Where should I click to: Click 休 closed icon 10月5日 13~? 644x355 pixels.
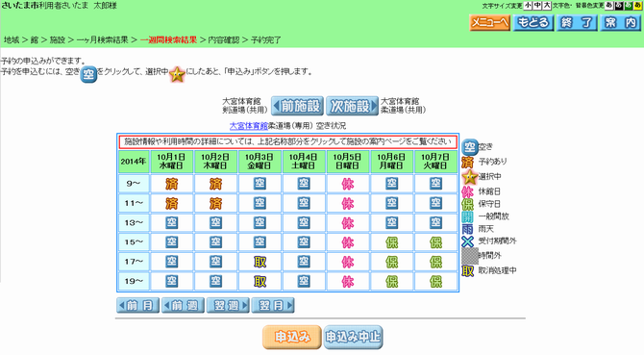click(x=348, y=222)
